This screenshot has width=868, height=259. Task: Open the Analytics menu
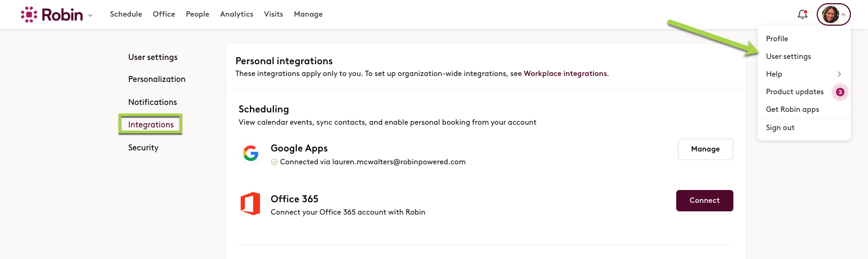click(x=237, y=14)
